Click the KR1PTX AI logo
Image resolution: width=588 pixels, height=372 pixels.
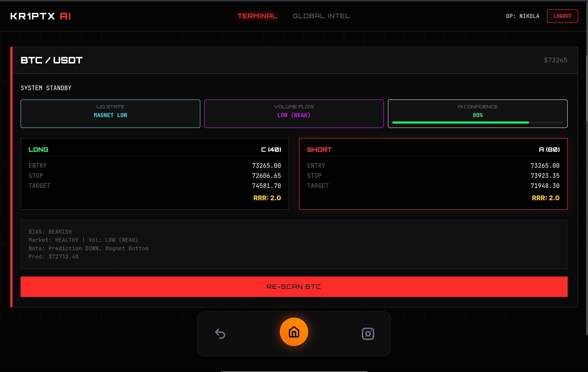point(41,16)
